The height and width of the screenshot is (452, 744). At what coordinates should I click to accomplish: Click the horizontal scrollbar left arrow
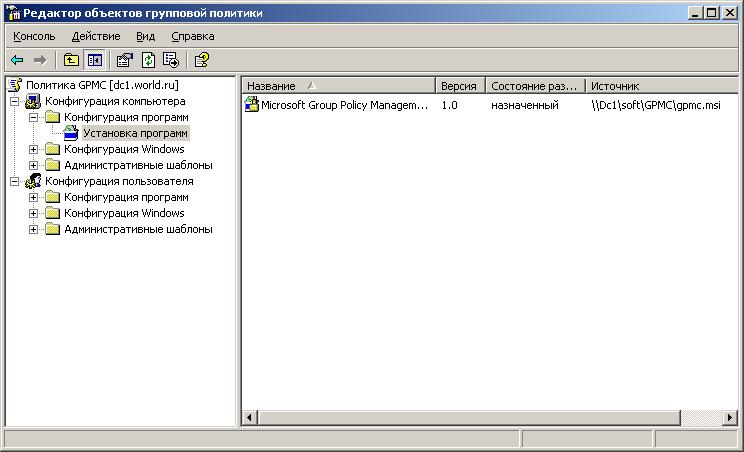(250, 418)
